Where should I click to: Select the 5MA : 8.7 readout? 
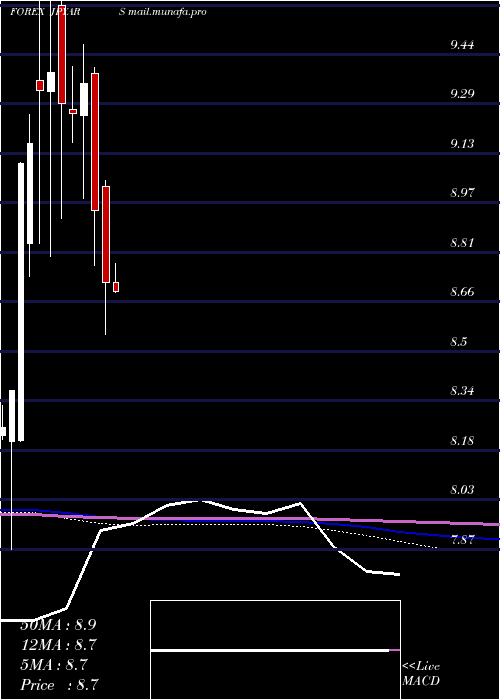(x=54, y=665)
